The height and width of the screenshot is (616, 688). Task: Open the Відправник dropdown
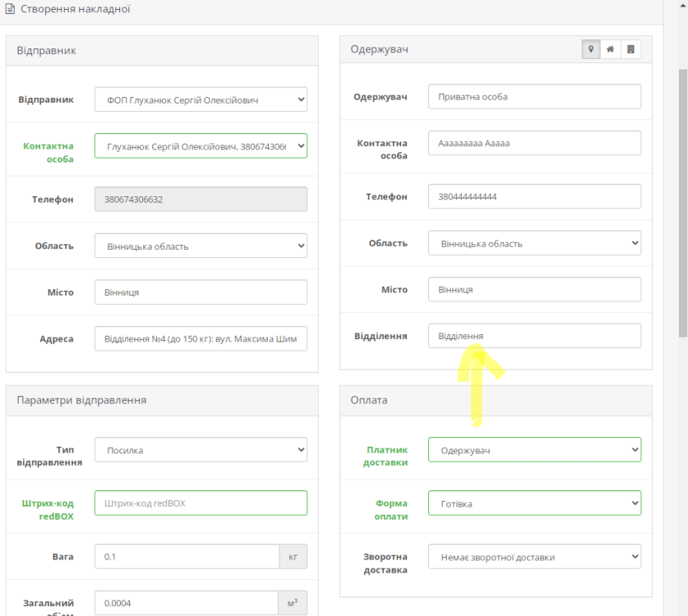pyautogui.click(x=201, y=99)
